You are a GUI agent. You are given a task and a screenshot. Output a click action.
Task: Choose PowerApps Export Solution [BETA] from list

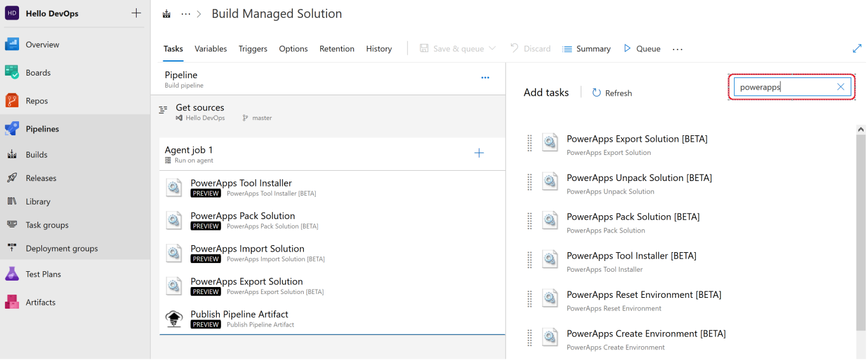click(637, 138)
